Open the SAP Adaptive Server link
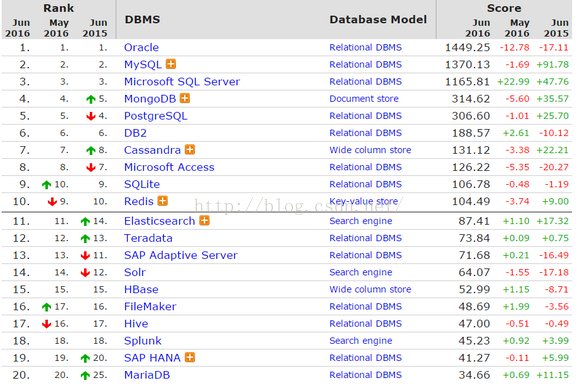 point(181,255)
